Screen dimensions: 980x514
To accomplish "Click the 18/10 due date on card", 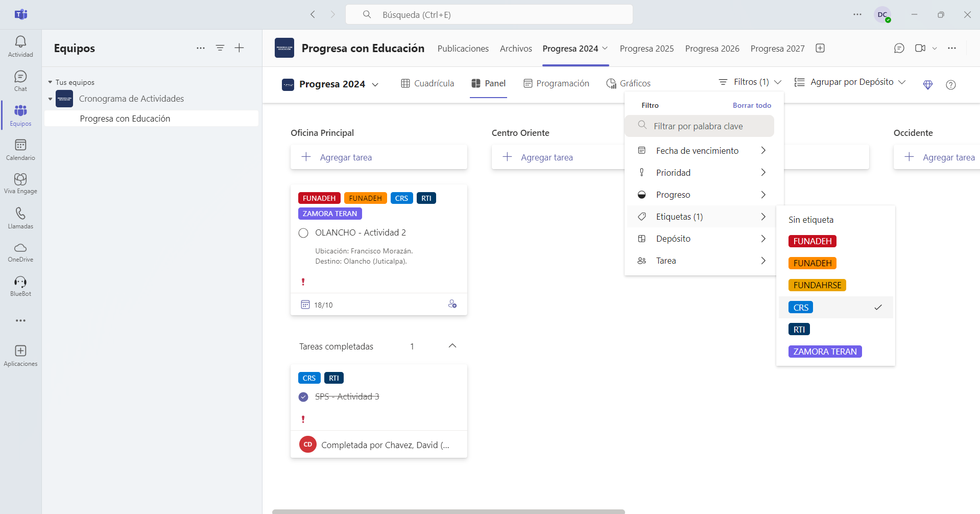I will click(317, 305).
